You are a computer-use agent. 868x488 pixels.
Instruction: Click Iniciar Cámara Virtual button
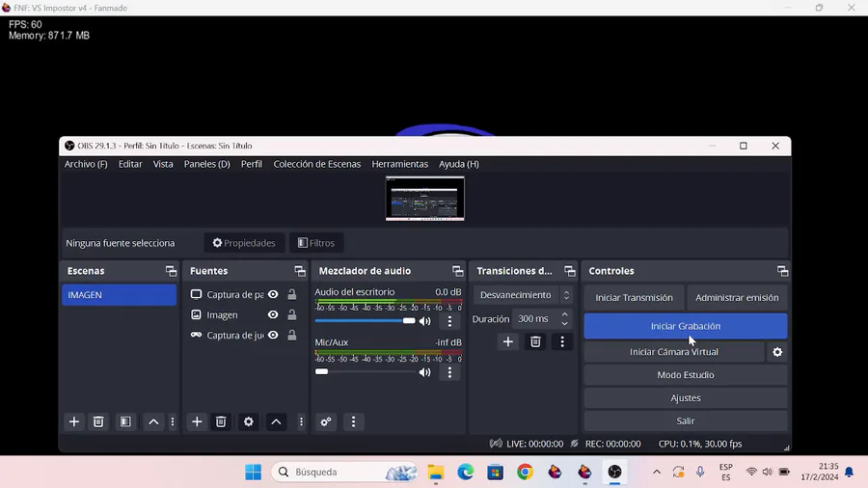click(x=674, y=352)
